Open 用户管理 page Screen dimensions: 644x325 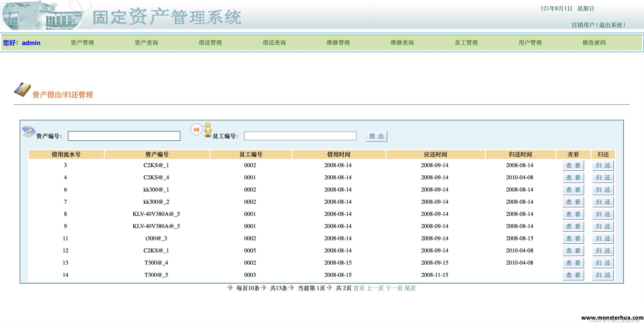(x=530, y=43)
